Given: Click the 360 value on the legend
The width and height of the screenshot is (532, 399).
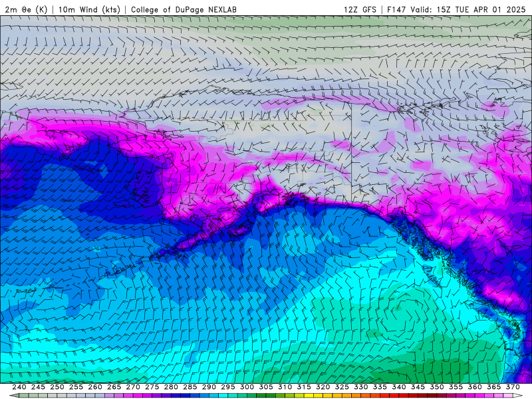Looking at the screenshot, I should 475,387.
